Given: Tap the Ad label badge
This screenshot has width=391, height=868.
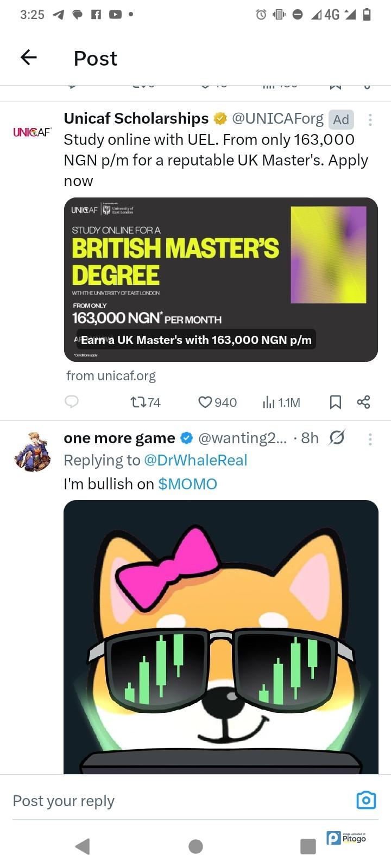Looking at the screenshot, I should click(341, 119).
